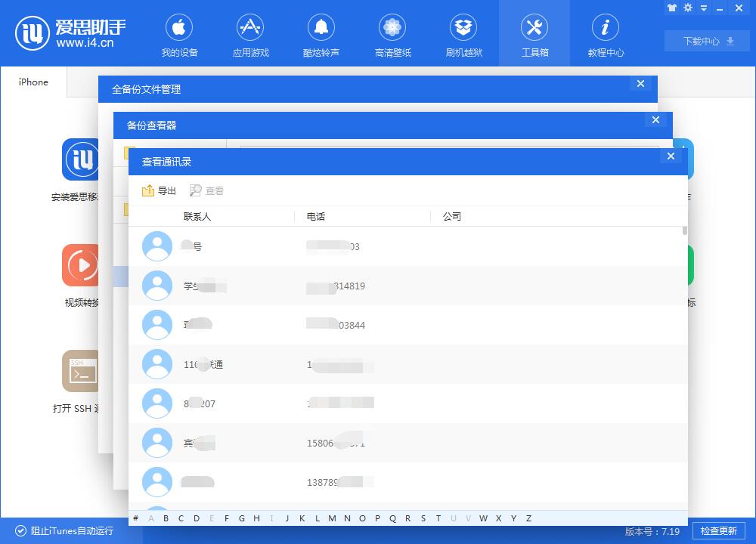Open the 高清壁纸 wallpapers section

pyautogui.click(x=392, y=36)
